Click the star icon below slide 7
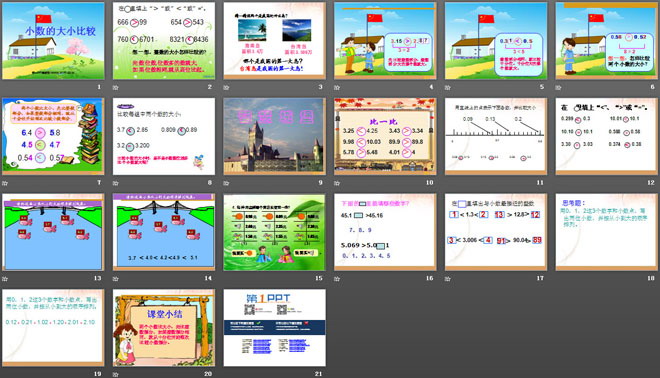 [x=5, y=183]
